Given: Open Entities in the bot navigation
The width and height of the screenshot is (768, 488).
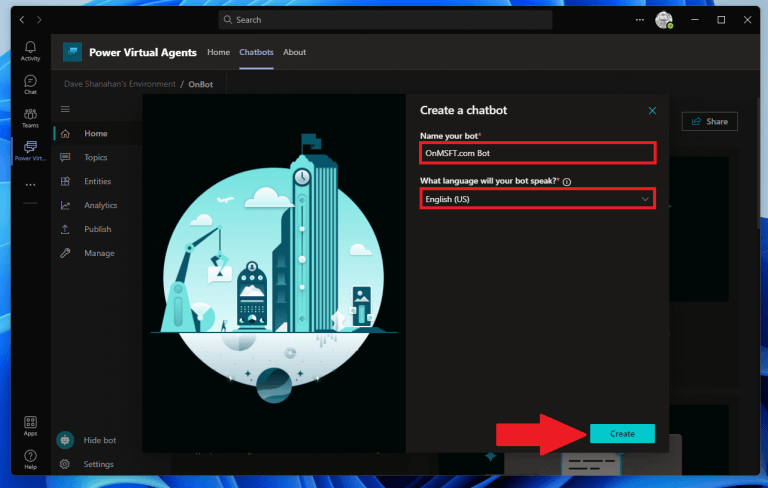Looking at the screenshot, I should pos(96,181).
